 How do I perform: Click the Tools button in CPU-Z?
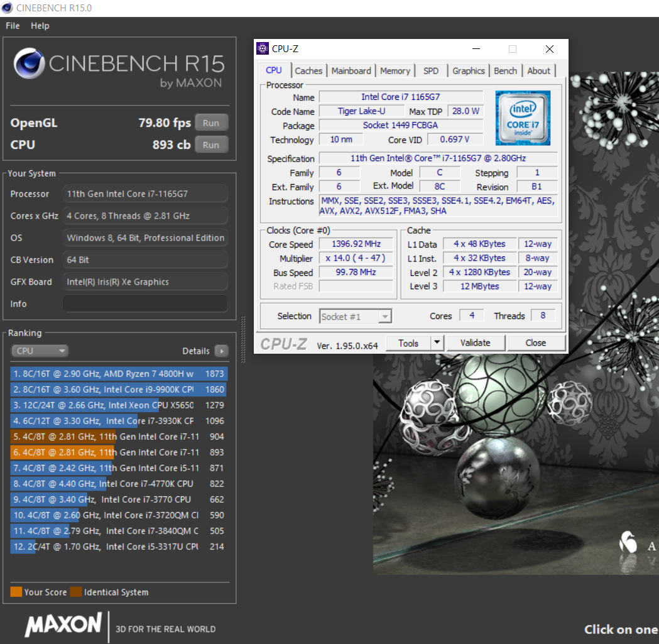pos(408,343)
